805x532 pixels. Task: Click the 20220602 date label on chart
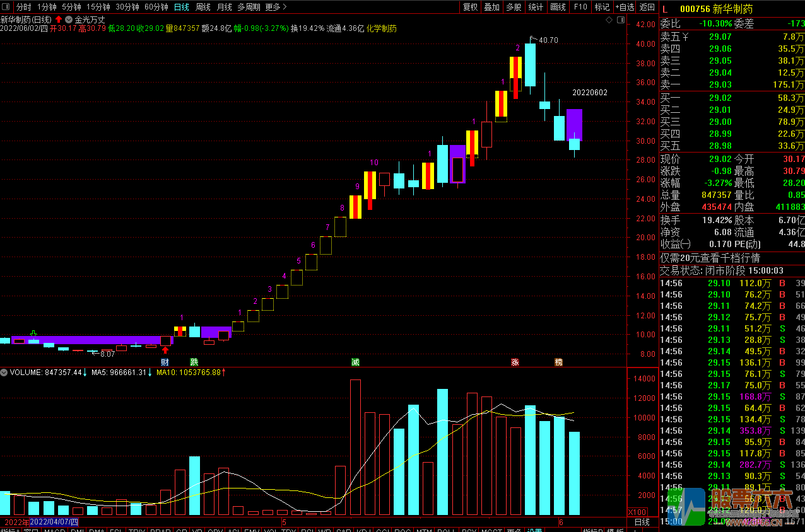(590, 93)
